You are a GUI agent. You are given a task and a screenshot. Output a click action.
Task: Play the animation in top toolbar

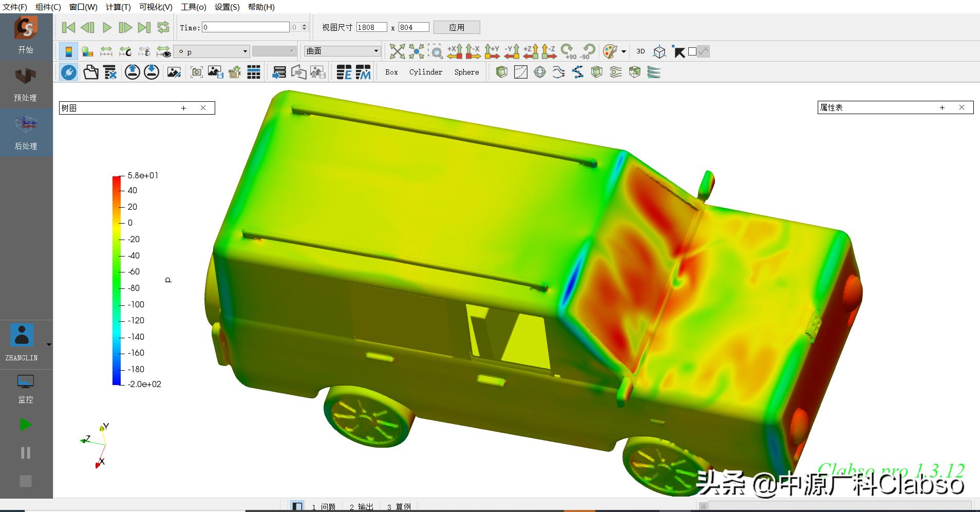coord(107,27)
